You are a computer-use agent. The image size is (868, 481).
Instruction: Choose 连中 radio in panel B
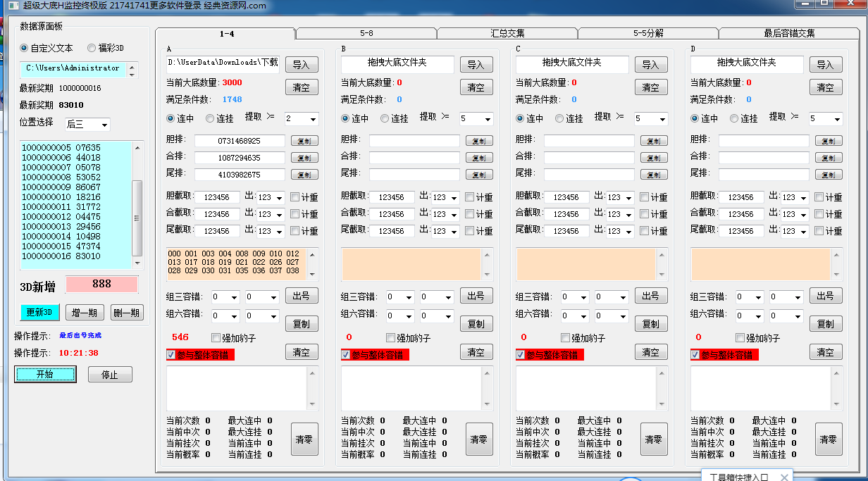pos(354,118)
